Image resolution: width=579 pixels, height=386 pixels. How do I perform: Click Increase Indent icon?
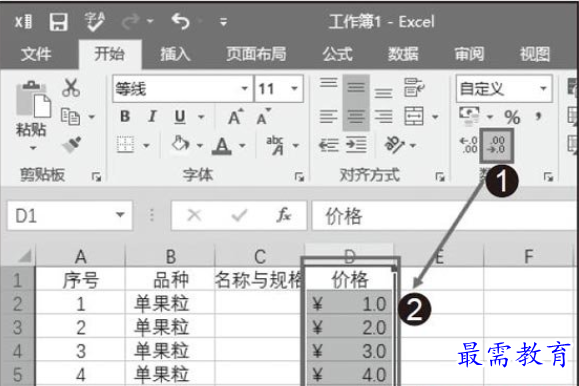tap(356, 145)
